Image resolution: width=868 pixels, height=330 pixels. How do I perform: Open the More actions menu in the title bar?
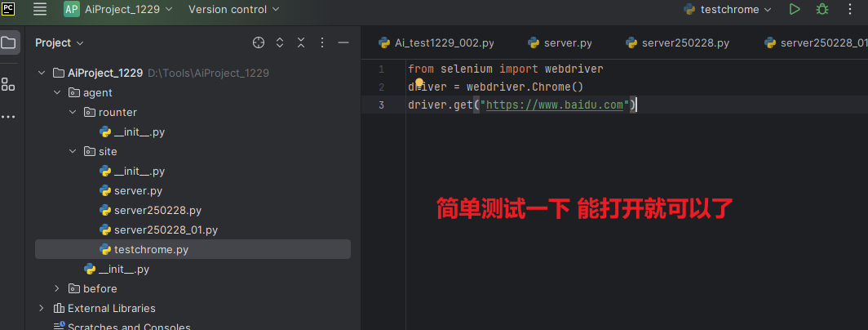click(850, 10)
